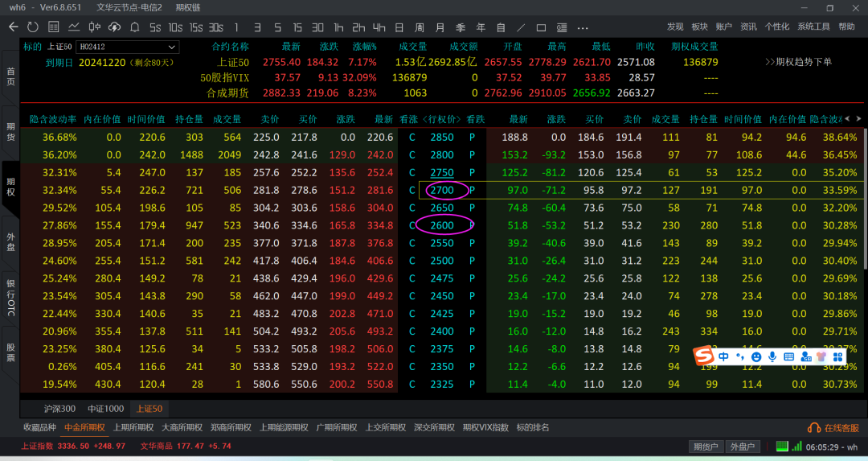Image resolution: width=868 pixels, height=461 pixels.
Task: Click the cloud lightning order icon
Action: point(114,27)
